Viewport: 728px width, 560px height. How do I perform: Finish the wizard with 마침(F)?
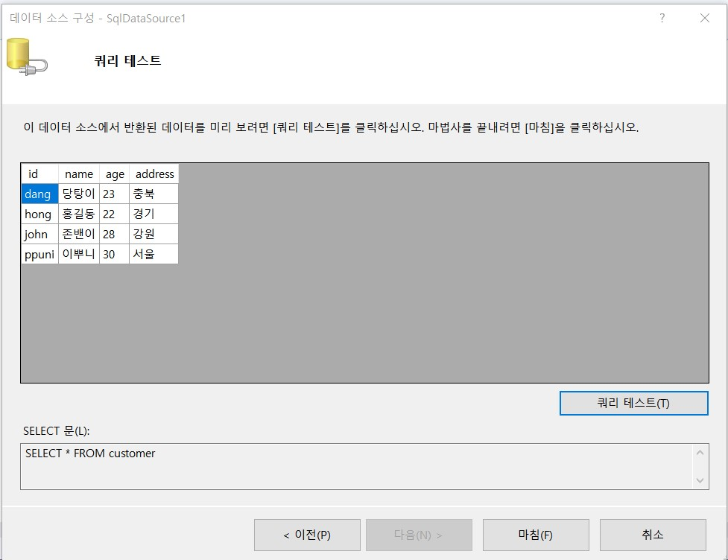click(536, 535)
